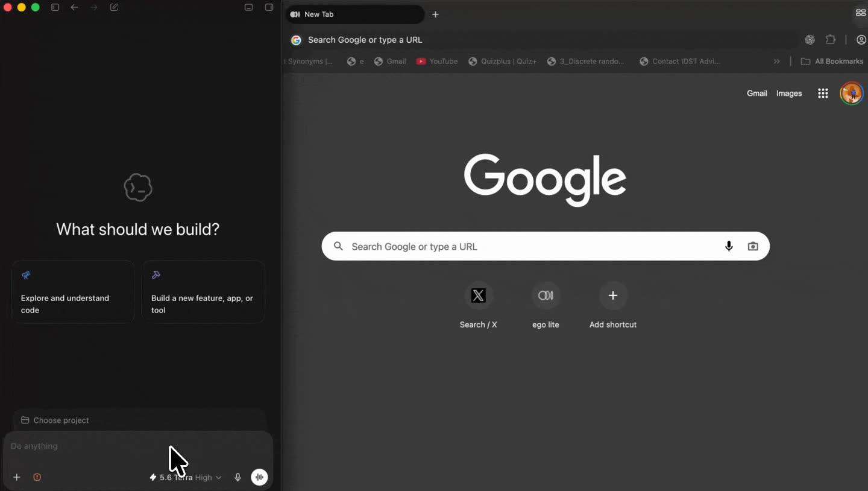Start dictation with the prompt microphone icon

point(237,477)
